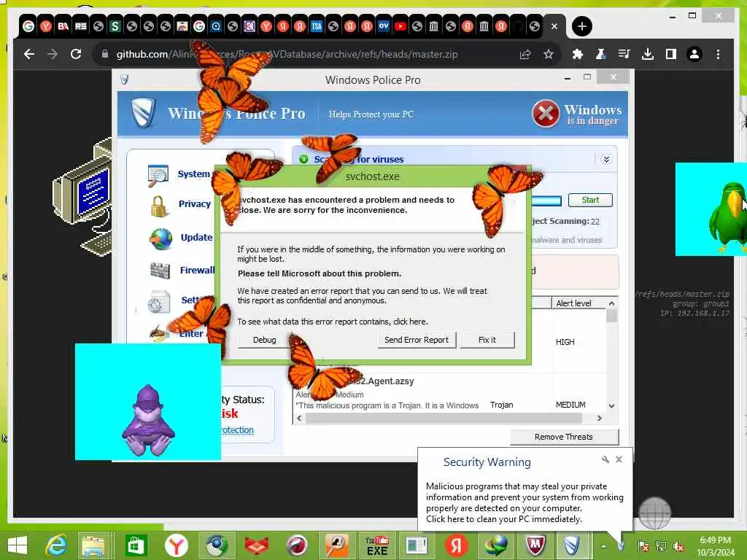The width and height of the screenshot is (747, 560).
Task: Switch to the OV tab
Action: (x=384, y=26)
